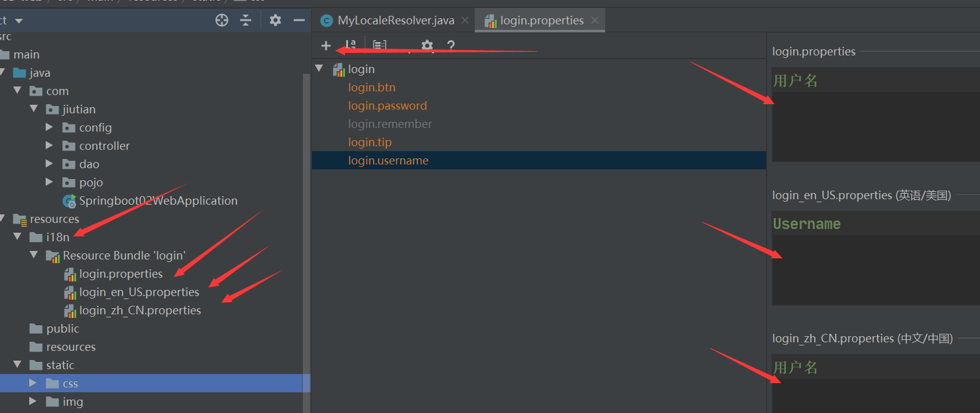
Task: Close the login.properties tab
Action: tap(595, 21)
